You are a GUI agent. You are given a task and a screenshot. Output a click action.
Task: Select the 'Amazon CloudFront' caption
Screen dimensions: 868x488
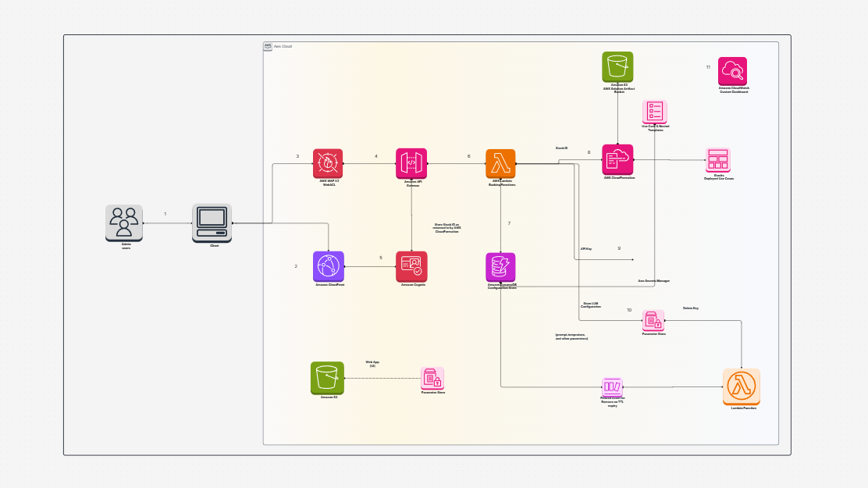click(330, 285)
